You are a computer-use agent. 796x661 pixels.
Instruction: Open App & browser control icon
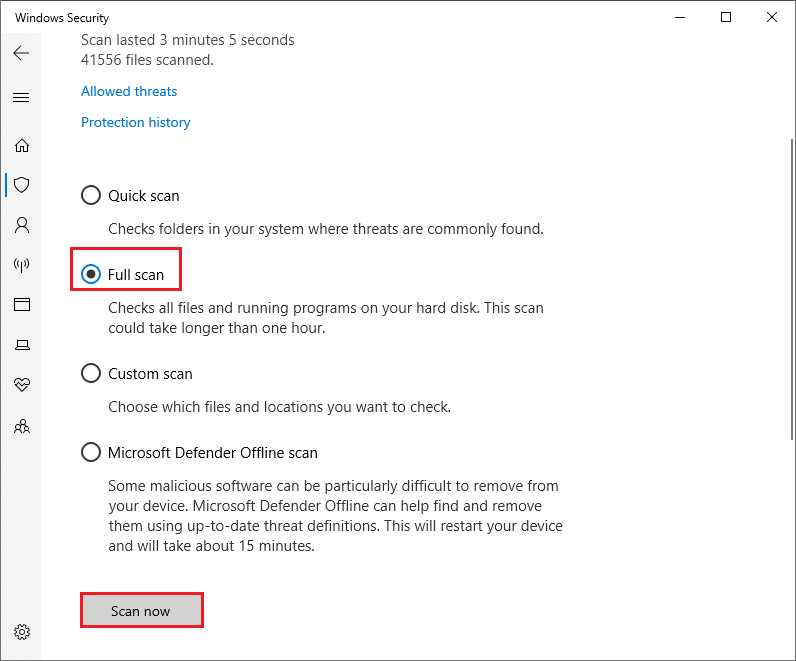point(21,305)
